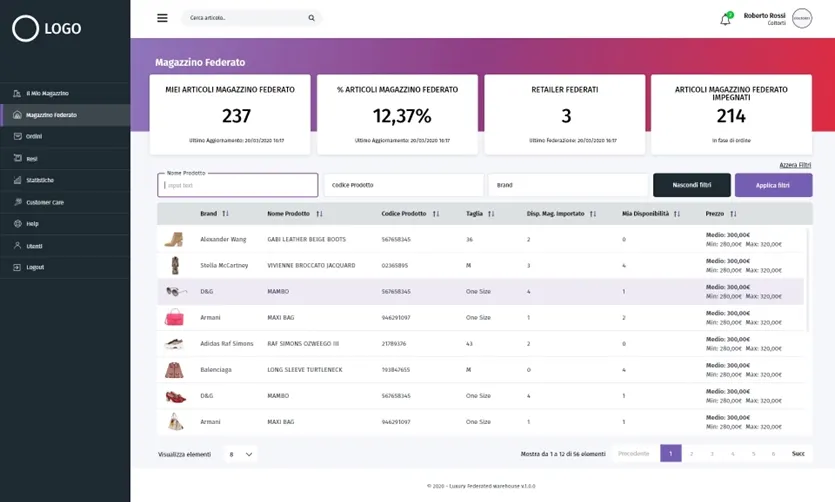Click the Utenti person icon

[x=17, y=245]
